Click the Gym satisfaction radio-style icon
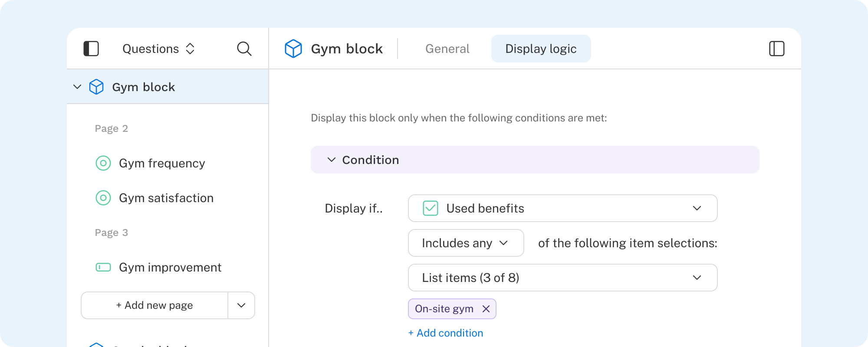 pyautogui.click(x=103, y=198)
